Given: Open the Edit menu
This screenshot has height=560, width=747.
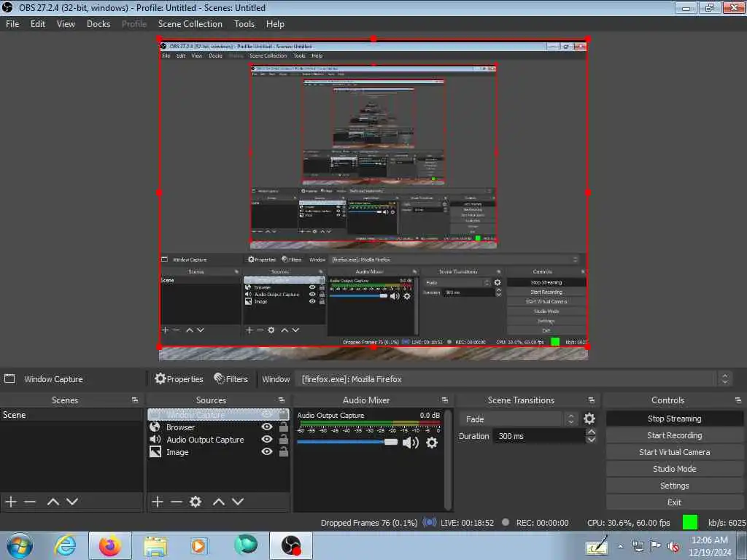Looking at the screenshot, I should [38, 24].
